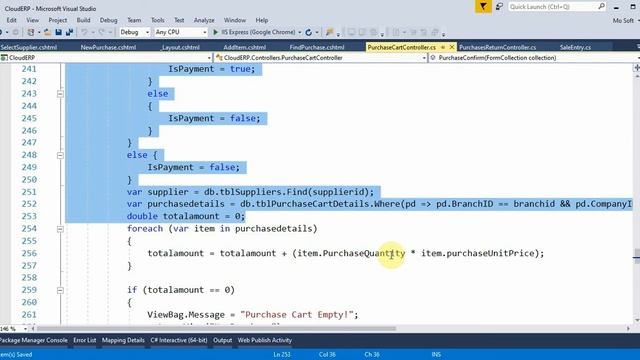Click the vertical scrollbar thumb
640x360 pixels.
point(637,256)
